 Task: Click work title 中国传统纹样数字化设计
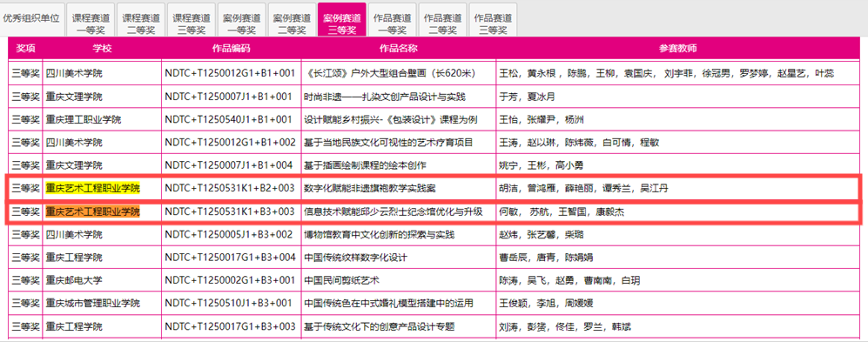[356, 258]
